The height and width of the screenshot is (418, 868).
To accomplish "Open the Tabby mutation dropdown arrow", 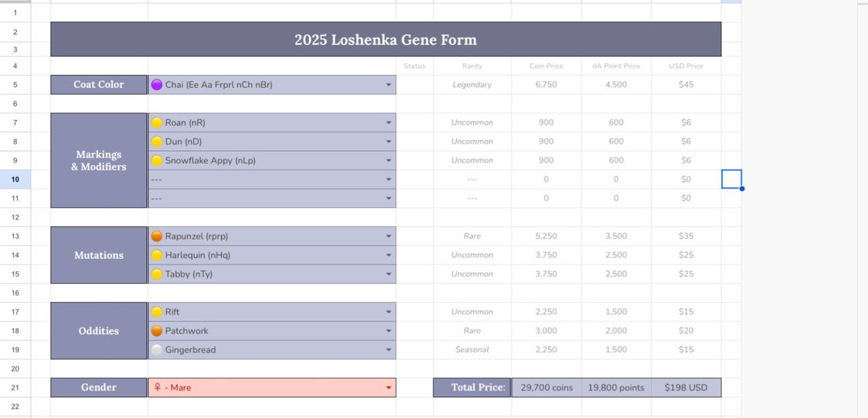I will click(x=389, y=274).
